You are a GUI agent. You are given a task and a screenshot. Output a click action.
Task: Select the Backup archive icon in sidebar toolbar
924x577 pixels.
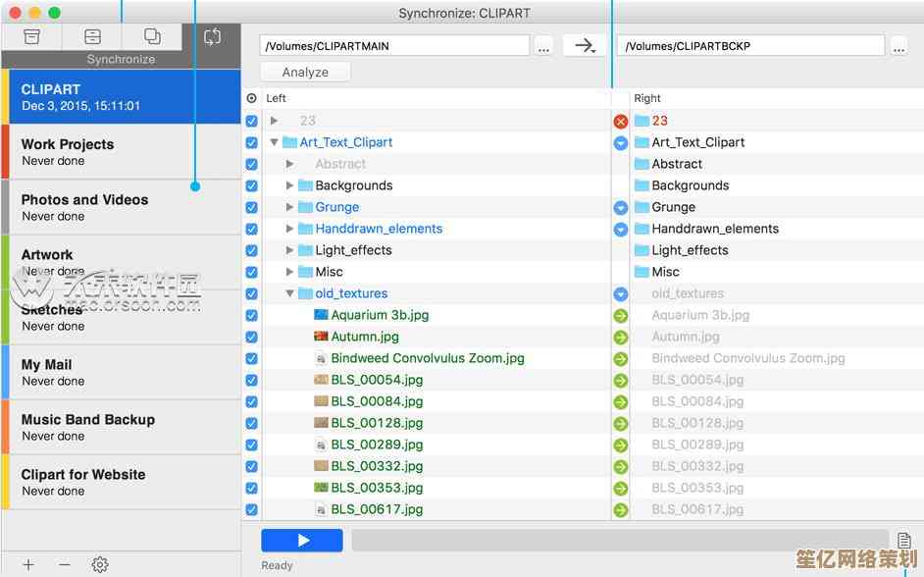pyautogui.click(x=32, y=36)
